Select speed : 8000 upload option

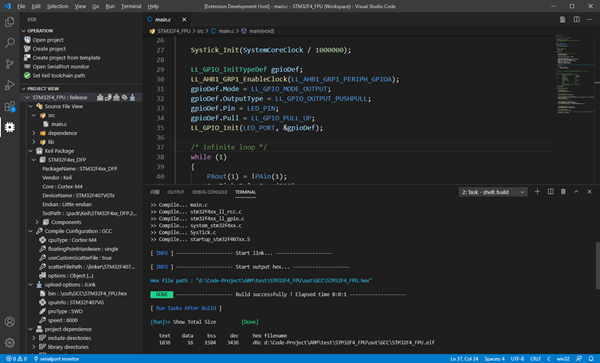coord(63,320)
